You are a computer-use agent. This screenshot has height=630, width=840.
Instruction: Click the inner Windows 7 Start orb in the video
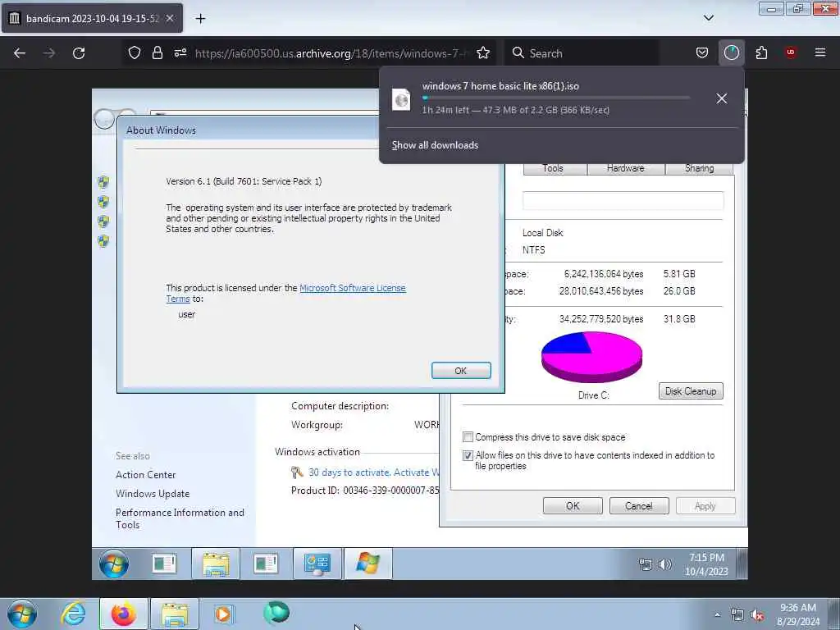click(x=113, y=564)
